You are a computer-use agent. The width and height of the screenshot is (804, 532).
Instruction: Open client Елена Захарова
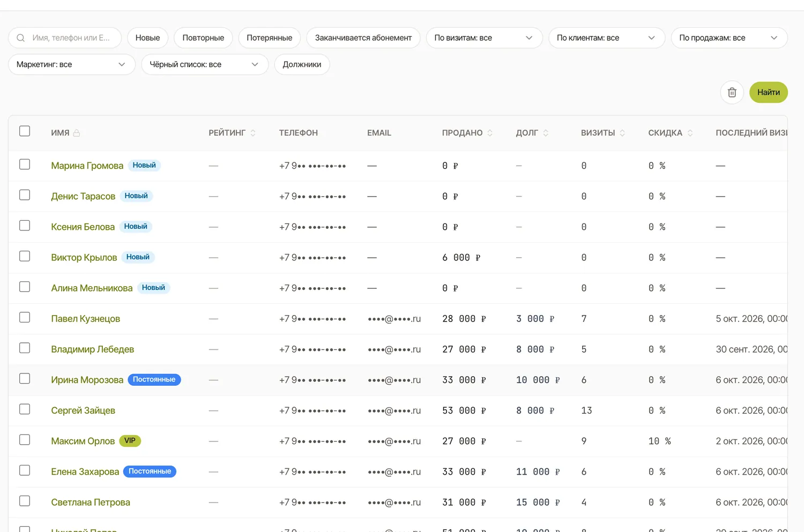tap(85, 471)
